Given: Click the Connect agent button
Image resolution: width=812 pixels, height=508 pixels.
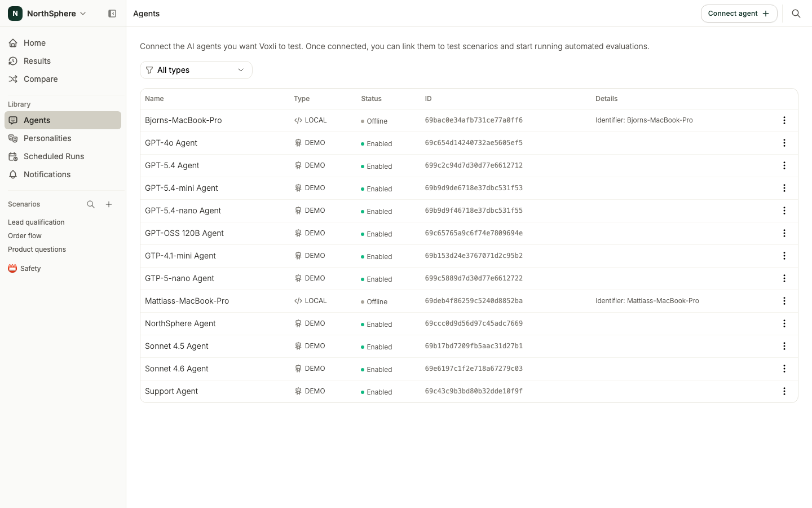Looking at the screenshot, I should [x=739, y=14].
